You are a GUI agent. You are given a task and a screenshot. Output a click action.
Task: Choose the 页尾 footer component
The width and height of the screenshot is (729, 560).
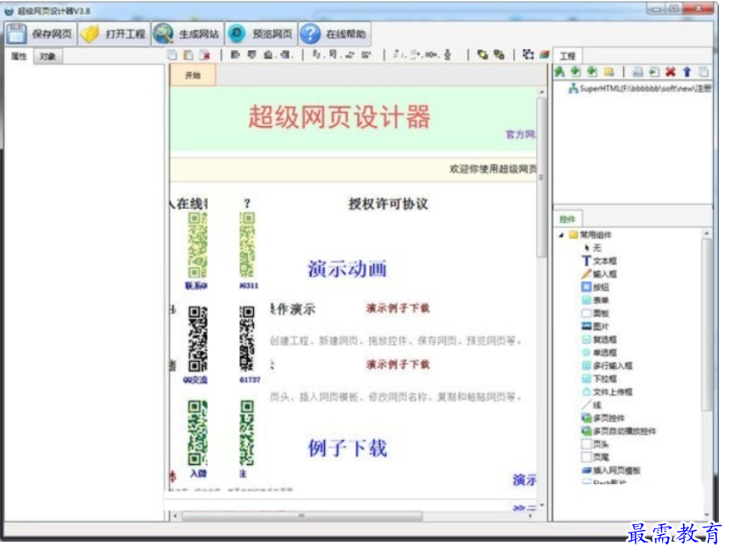click(595, 457)
